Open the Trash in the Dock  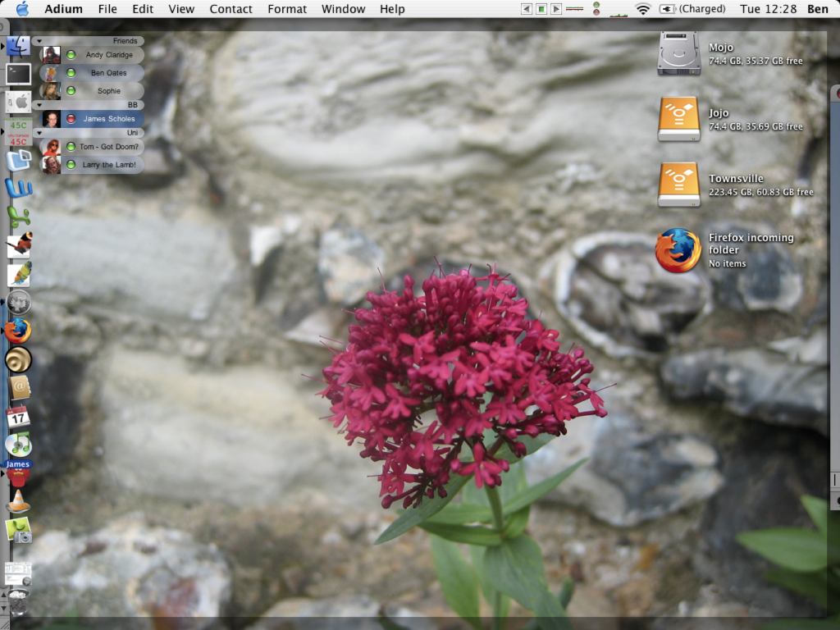click(x=18, y=602)
